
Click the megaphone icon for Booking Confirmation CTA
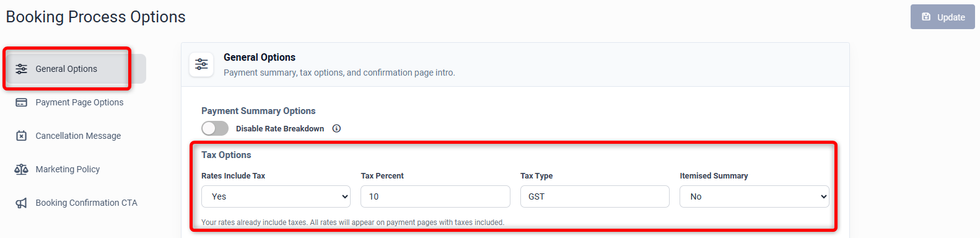click(x=21, y=203)
